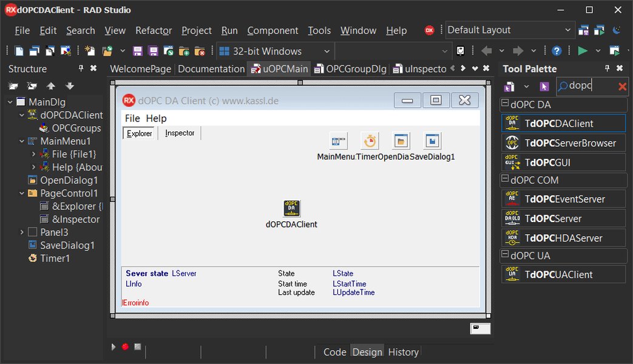Viewport: 633px width, 364px height.
Task: Select TdOPCGUI in Tool Palette
Action: pos(564,162)
